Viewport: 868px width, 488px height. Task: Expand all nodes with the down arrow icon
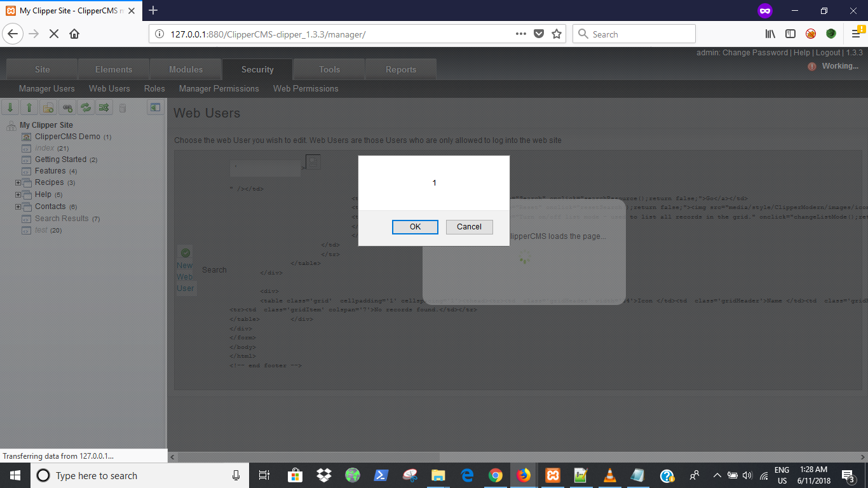pyautogui.click(x=10, y=107)
